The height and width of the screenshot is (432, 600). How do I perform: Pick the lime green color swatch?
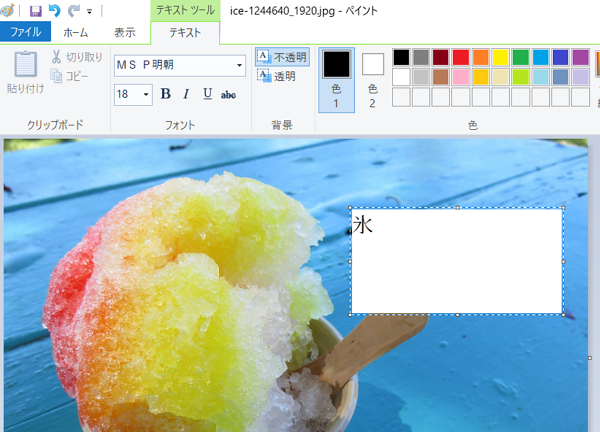pos(521,77)
